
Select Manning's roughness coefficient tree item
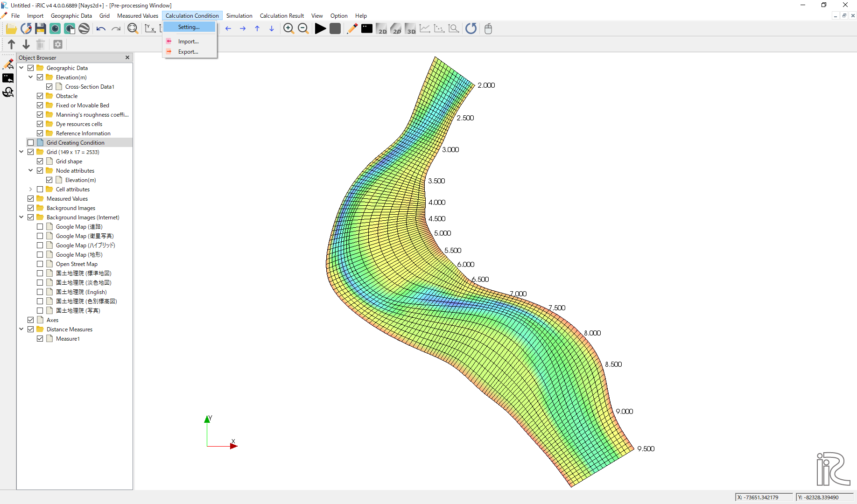[x=92, y=115]
